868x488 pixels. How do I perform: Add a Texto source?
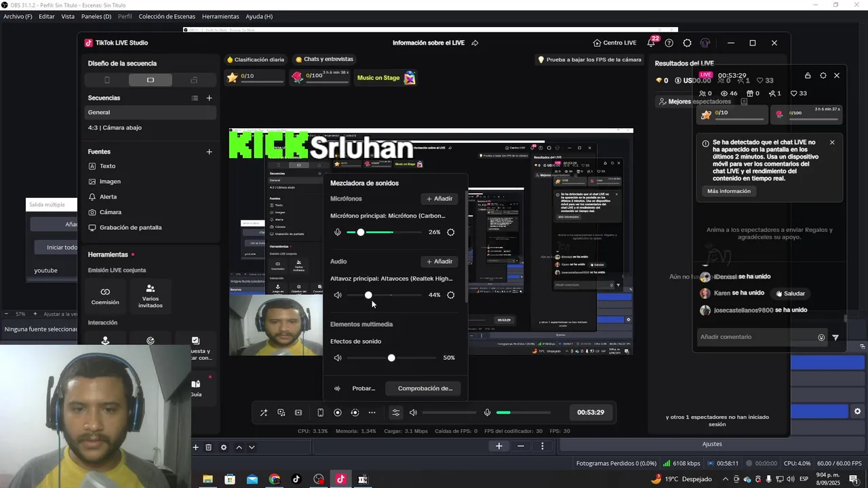click(x=102, y=166)
